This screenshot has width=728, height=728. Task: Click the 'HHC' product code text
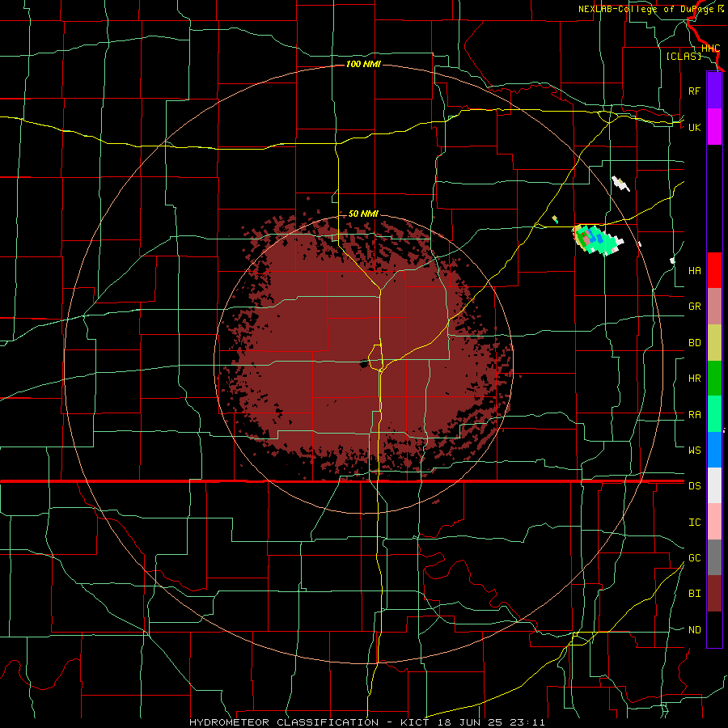(x=710, y=49)
